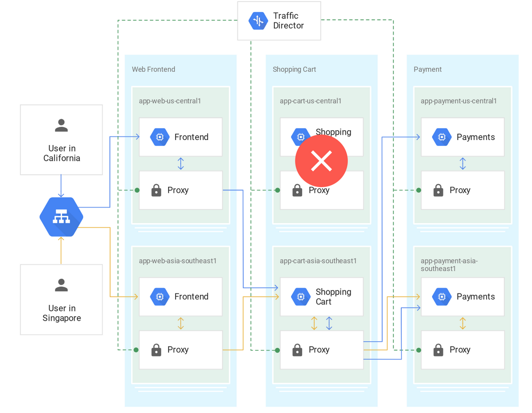Click blue double arrow in app-cart-asia-southeast1
The image size is (532, 413).
click(329, 323)
